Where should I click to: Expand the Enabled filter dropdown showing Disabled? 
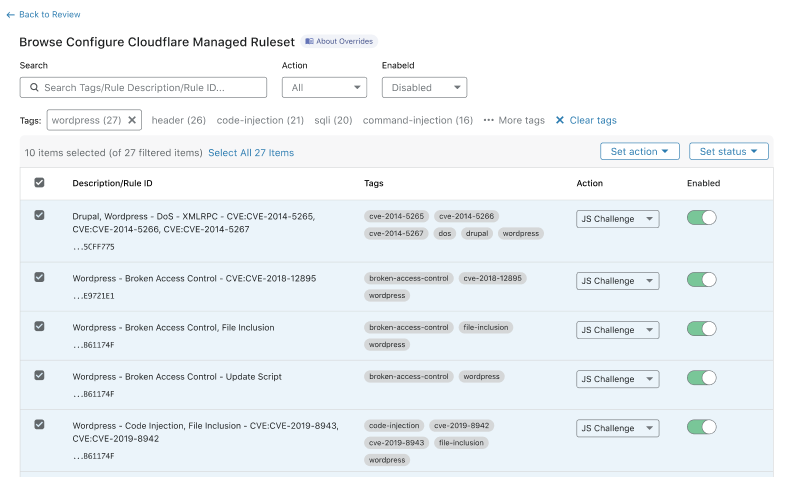click(424, 88)
